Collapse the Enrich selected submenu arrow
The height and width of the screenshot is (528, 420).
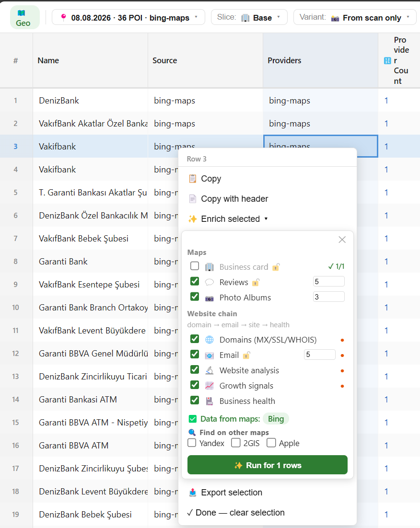pyautogui.click(x=266, y=219)
